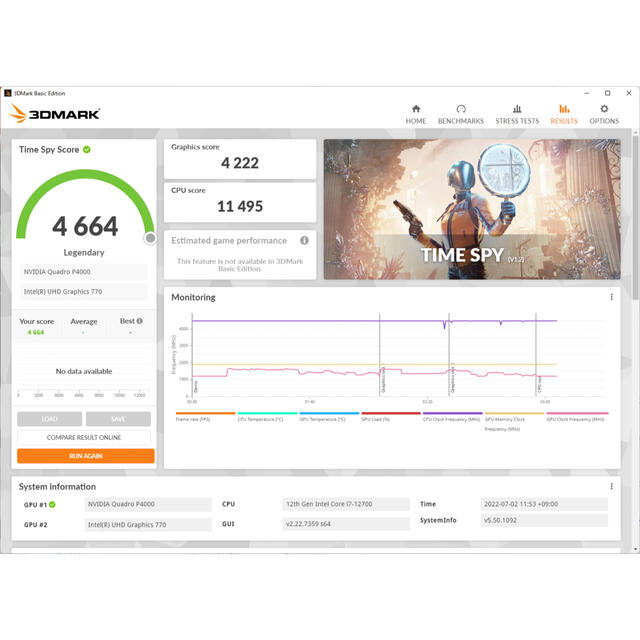This screenshot has height=640, width=640.
Task: Click the Your score value 4 664
Action: click(36, 332)
